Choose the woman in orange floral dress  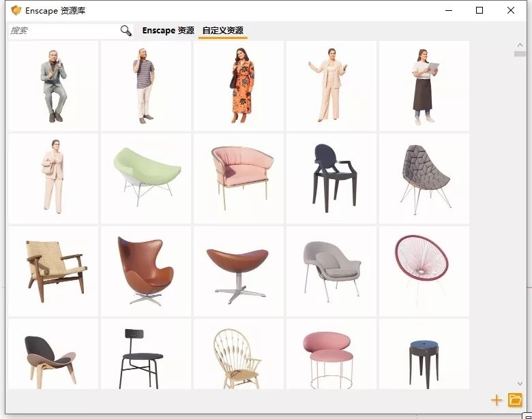pos(239,86)
